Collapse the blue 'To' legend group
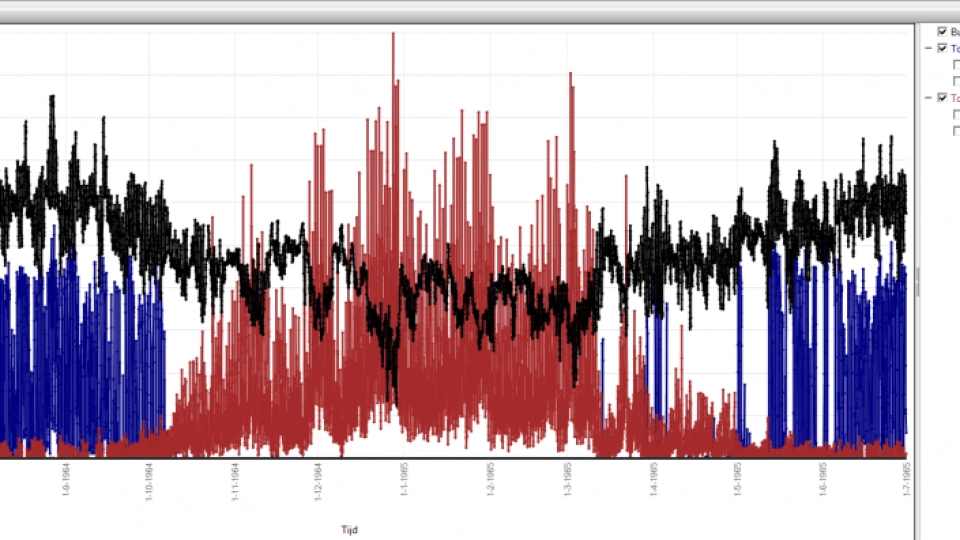Image resolution: width=960 pixels, height=540 pixels. click(x=929, y=48)
